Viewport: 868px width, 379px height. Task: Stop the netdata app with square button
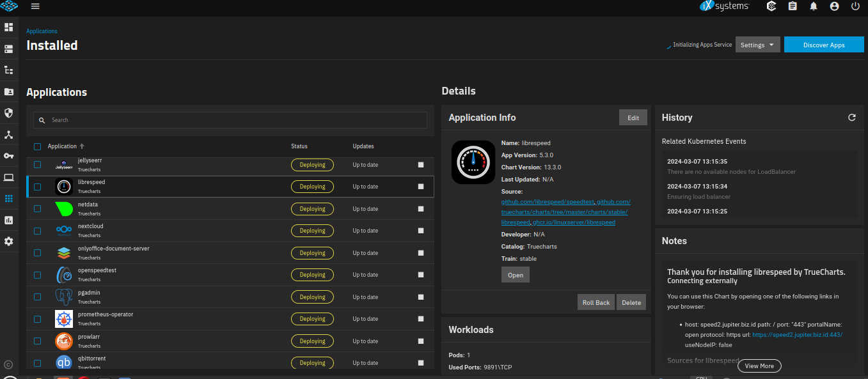tap(421, 209)
